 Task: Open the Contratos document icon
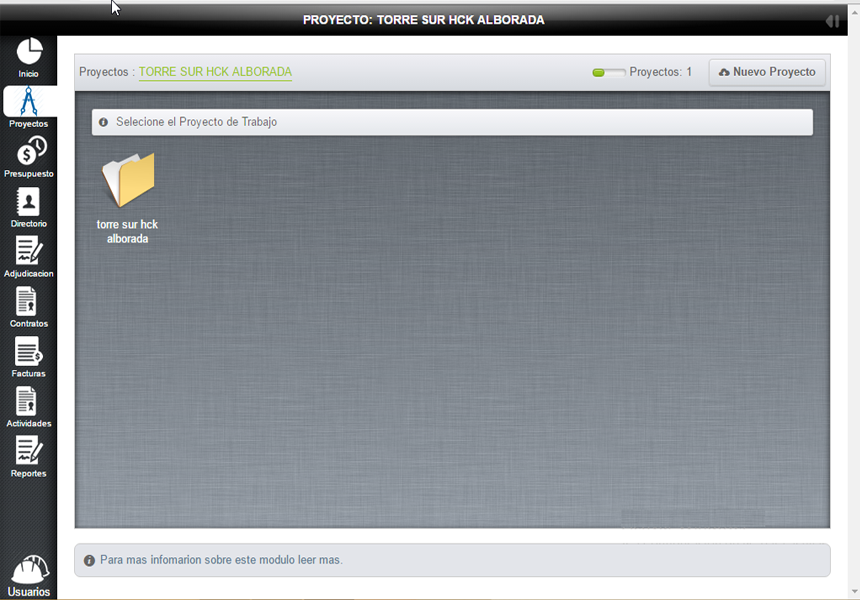click(29, 302)
